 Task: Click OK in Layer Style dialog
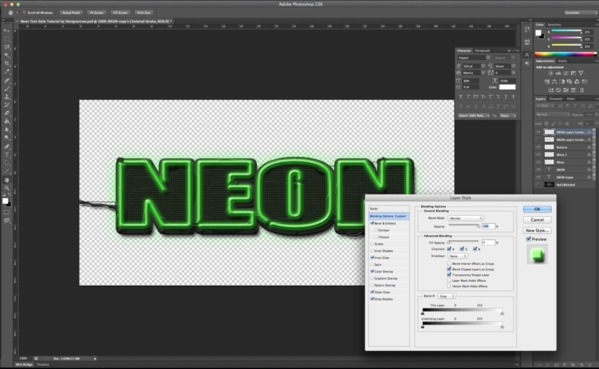point(537,209)
